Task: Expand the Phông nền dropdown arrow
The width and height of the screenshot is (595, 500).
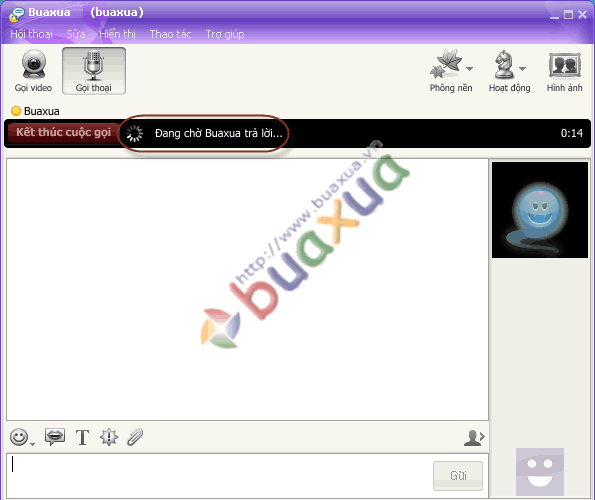Action: point(469,69)
